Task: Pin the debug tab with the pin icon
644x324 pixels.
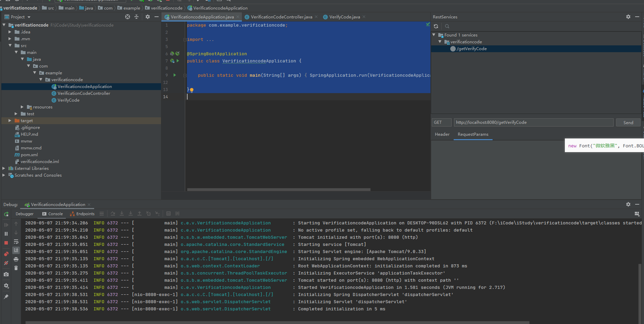Action: point(6,297)
